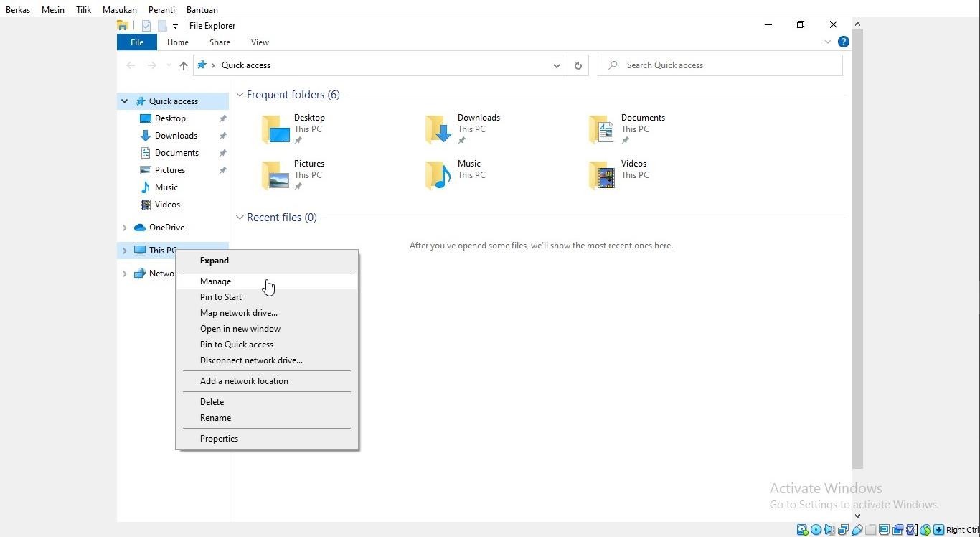Click the USB devices icon in the status bar

858,530
